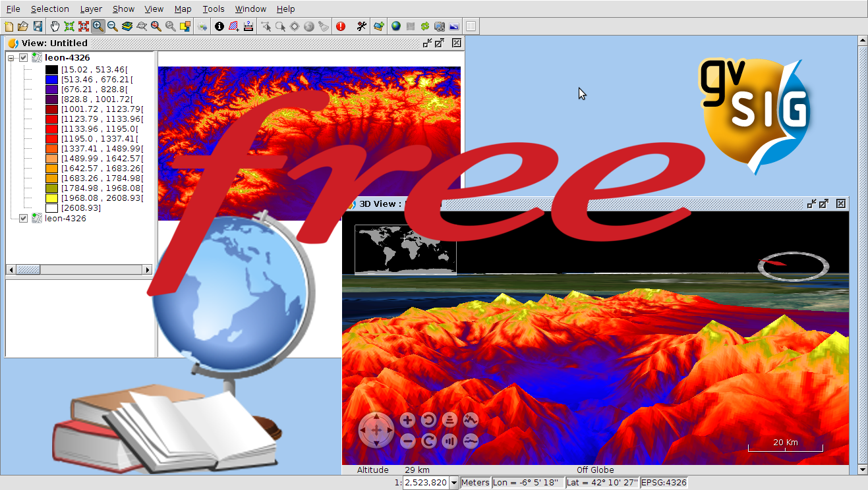Open the map scale dropdown arrow
This screenshot has height=490, width=868.
click(453, 483)
